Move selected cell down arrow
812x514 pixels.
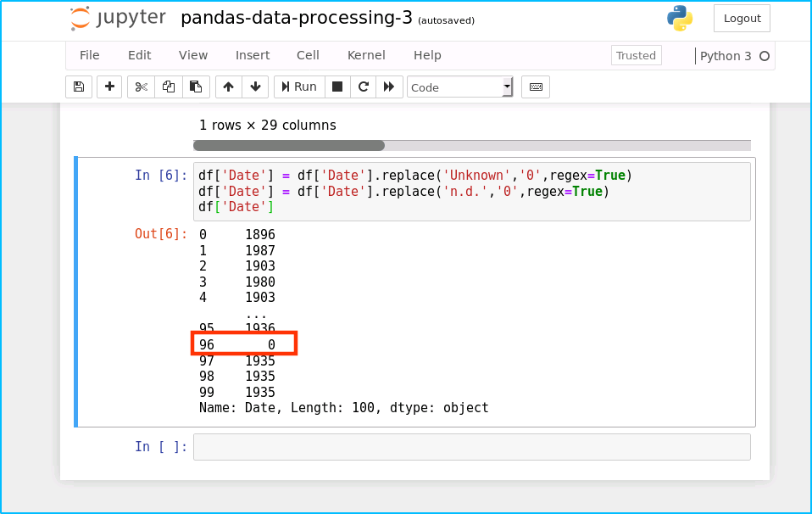pyautogui.click(x=255, y=87)
